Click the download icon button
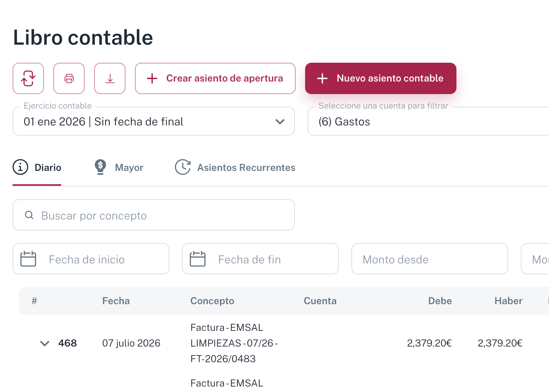 click(x=110, y=78)
